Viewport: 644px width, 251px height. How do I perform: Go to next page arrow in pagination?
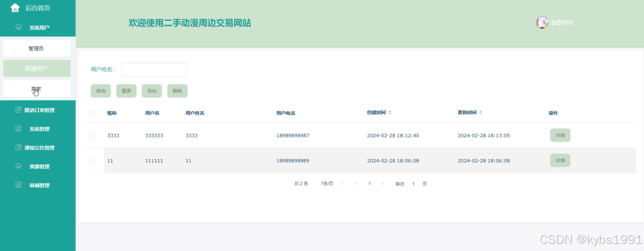click(382, 184)
